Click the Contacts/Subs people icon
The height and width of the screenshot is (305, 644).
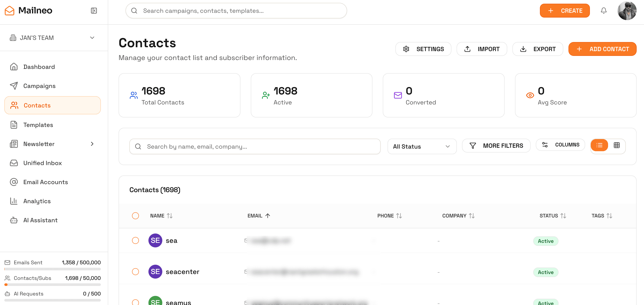pyautogui.click(x=8, y=278)
